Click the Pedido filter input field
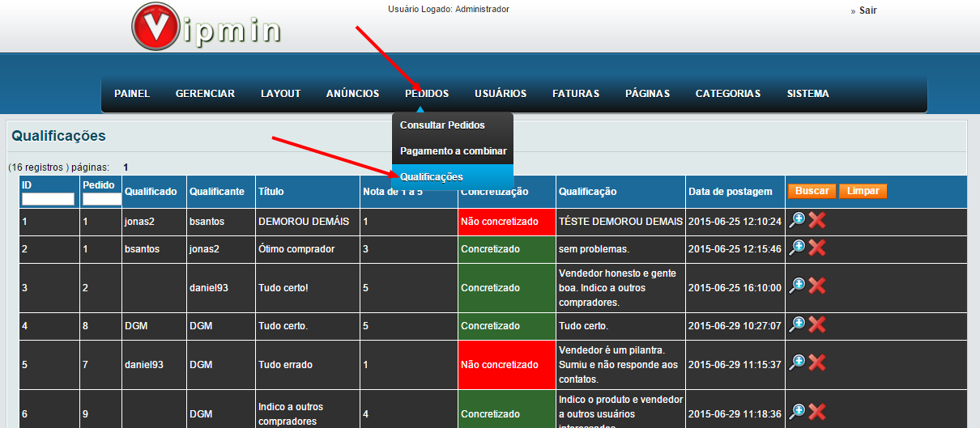 click(x=101, y=199)
